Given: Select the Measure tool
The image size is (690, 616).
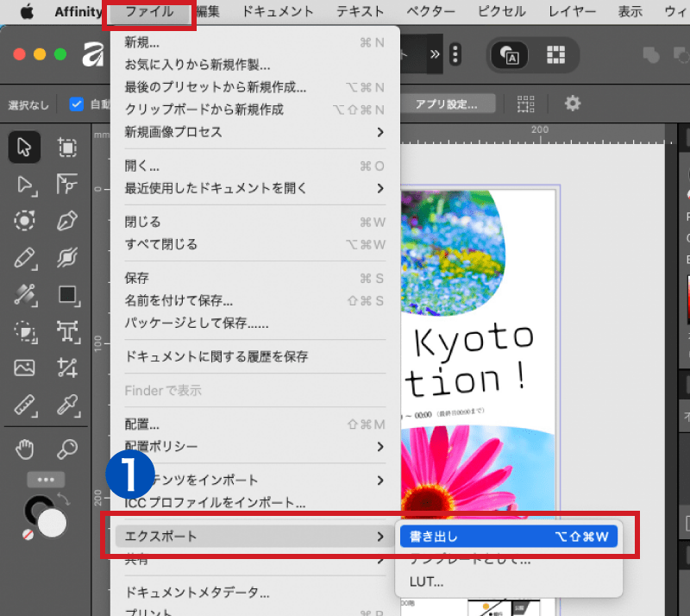Looking at the screenshot, I should click(x=24, y=405).
